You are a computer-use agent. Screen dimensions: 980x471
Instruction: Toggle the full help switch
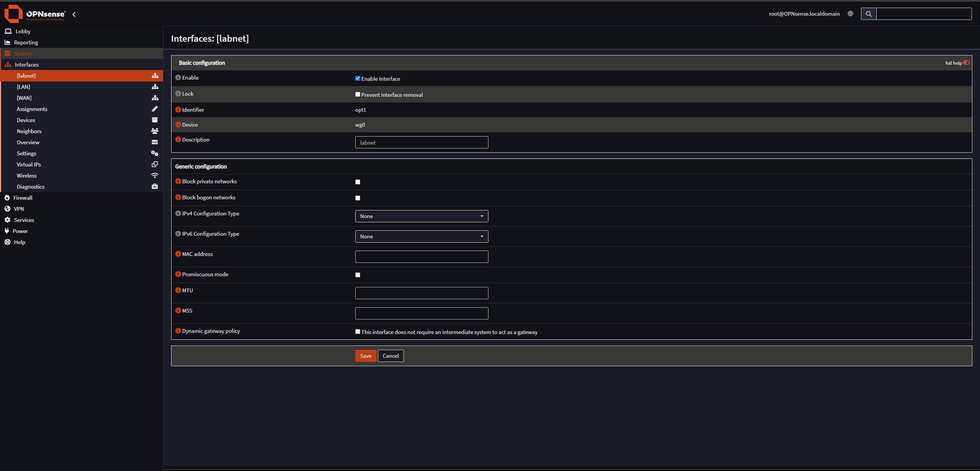(966, 63)
